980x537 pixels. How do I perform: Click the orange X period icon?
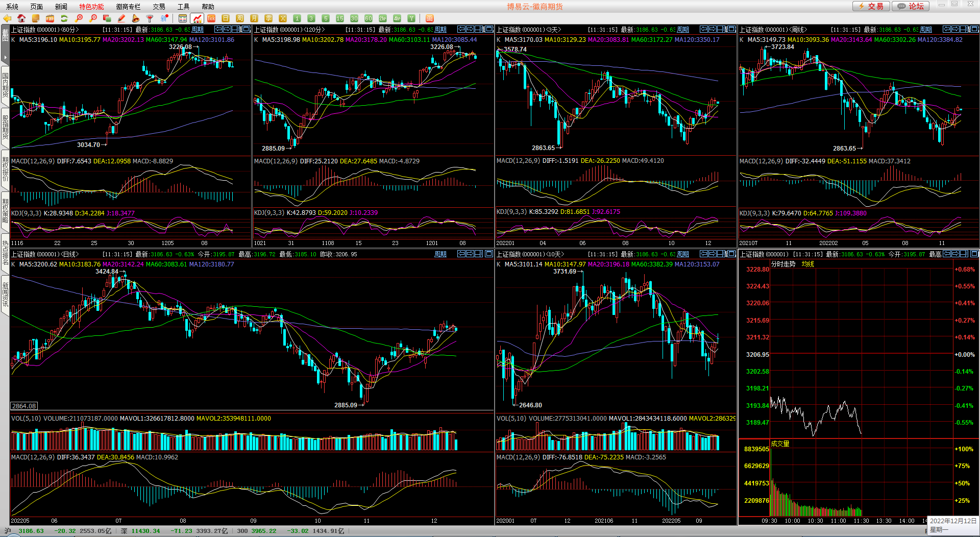(x=283, y=18)
